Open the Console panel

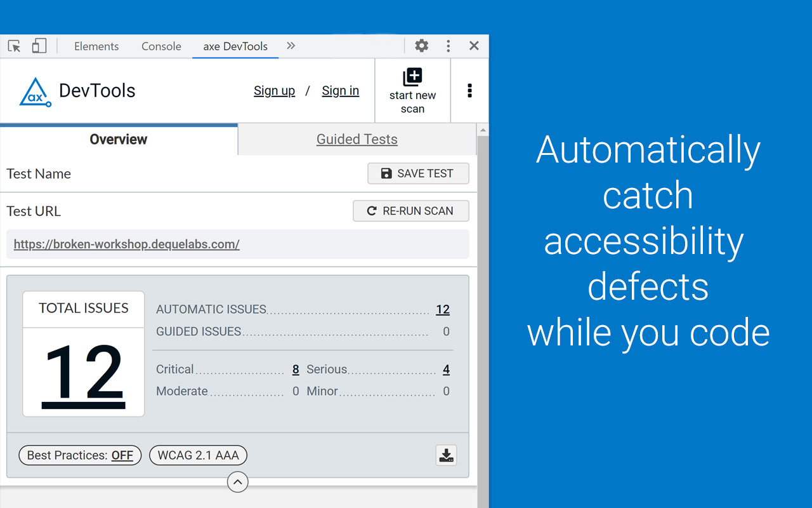[x=160, y=46]
